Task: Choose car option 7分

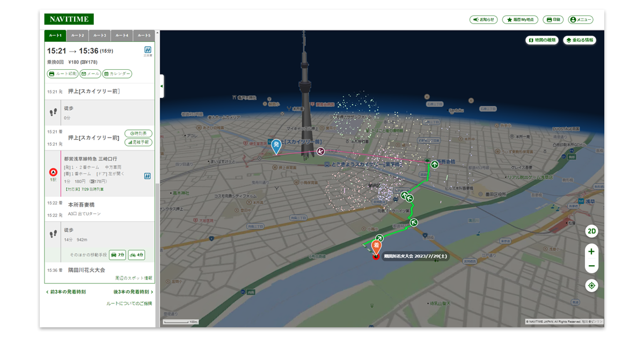Action: click(118, 254)
